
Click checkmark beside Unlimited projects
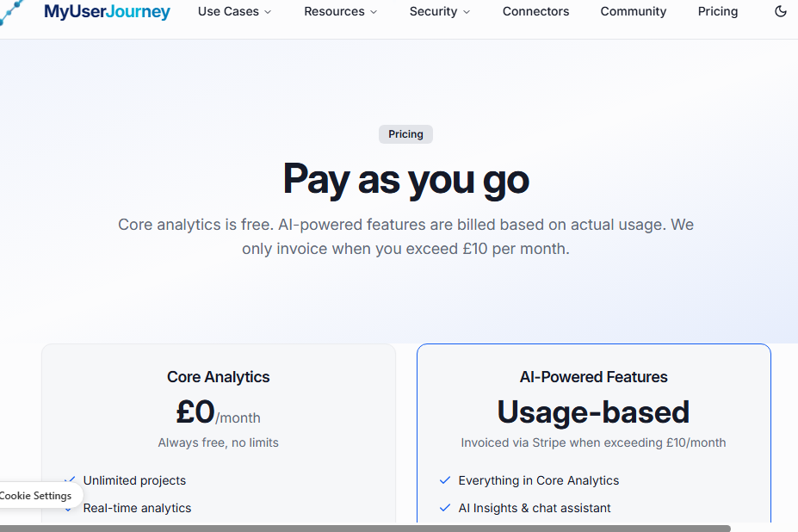pyautogui.click(x=70, y=480)
